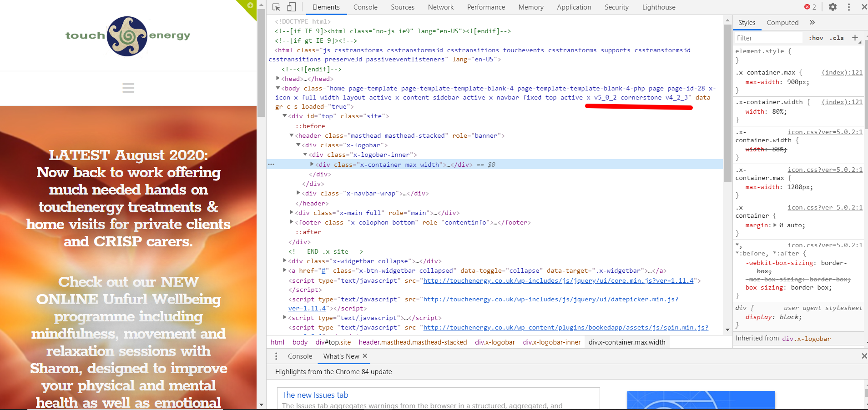Click the Filter styles input field
Viewport: 868px width, 410px height.
click(769, 38)
